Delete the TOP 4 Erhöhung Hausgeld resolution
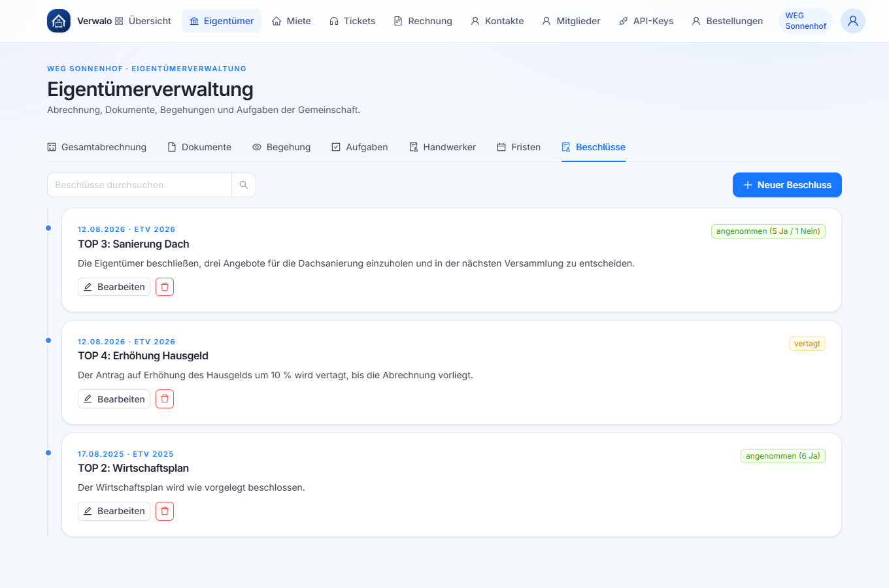This screenshot has height=588, width=889. [x=165, y=399]
